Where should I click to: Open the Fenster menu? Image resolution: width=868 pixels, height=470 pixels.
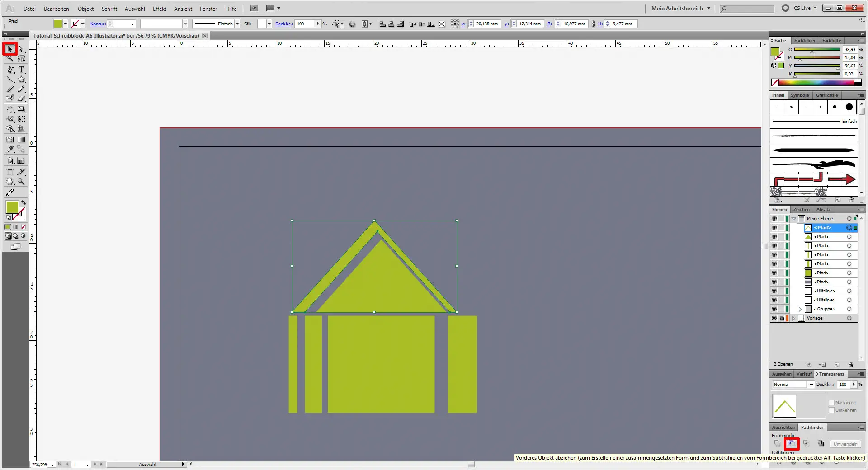click(x=208, y=9)
